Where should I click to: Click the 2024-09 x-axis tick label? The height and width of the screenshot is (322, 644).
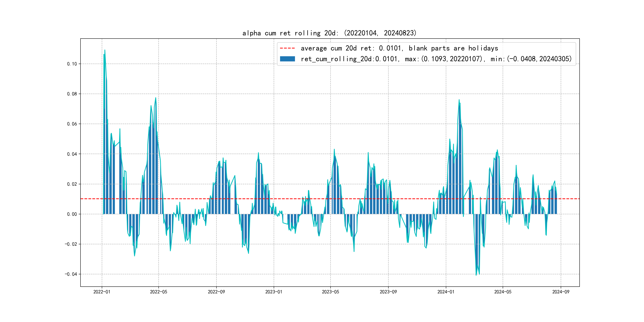tap(561, 292)
